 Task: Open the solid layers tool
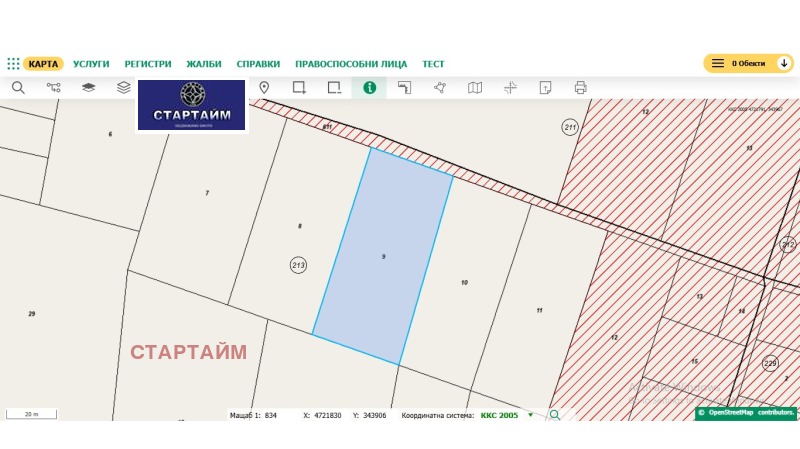click(88, 88)
